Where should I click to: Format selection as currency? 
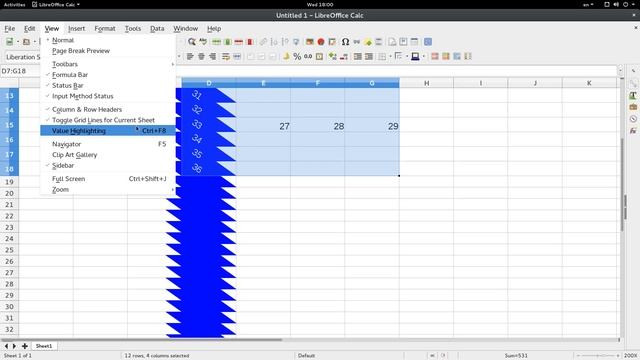(286, 56)
